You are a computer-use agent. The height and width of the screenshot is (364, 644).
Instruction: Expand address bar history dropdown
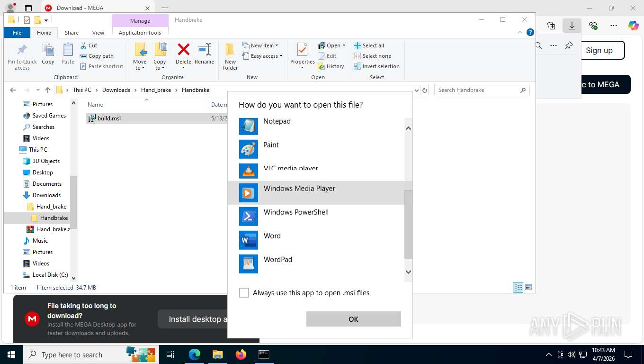[417, 90]
